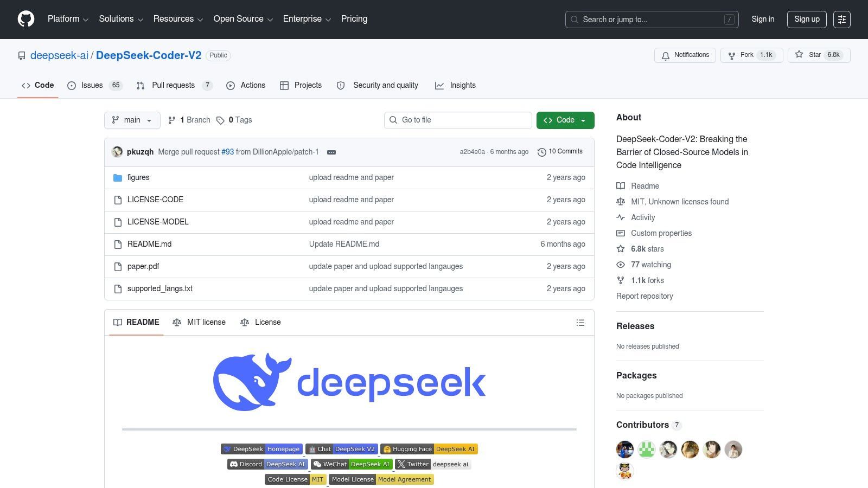Expand the Platform menu

[x=68, y=19]
